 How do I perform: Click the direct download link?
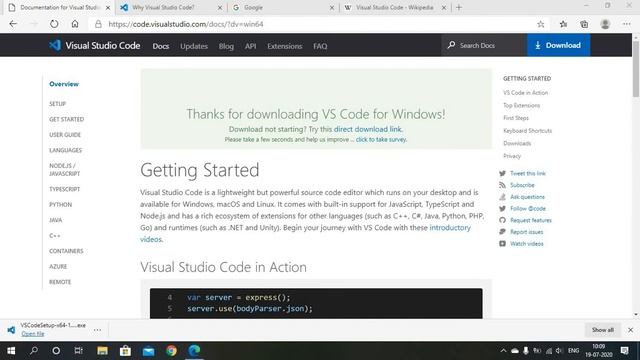tap(367, 129)
